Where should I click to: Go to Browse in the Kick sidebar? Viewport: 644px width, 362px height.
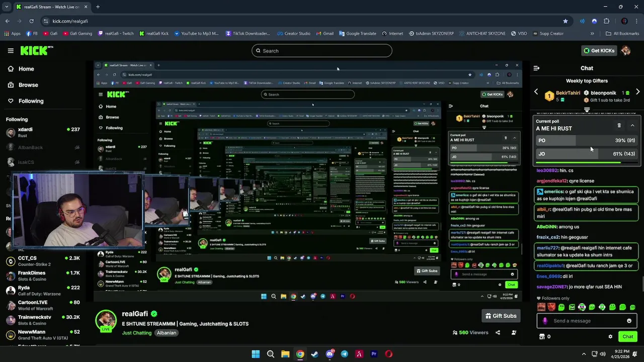28,85
